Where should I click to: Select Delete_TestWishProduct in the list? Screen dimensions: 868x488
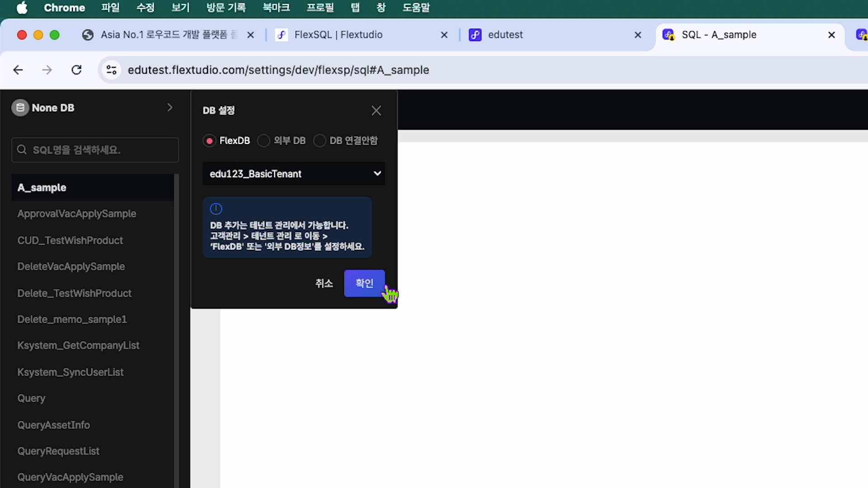click(x=92, y=293)
